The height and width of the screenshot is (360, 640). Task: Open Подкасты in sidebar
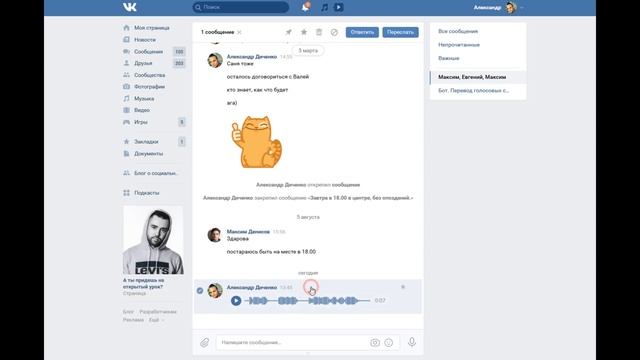point(147,193)
